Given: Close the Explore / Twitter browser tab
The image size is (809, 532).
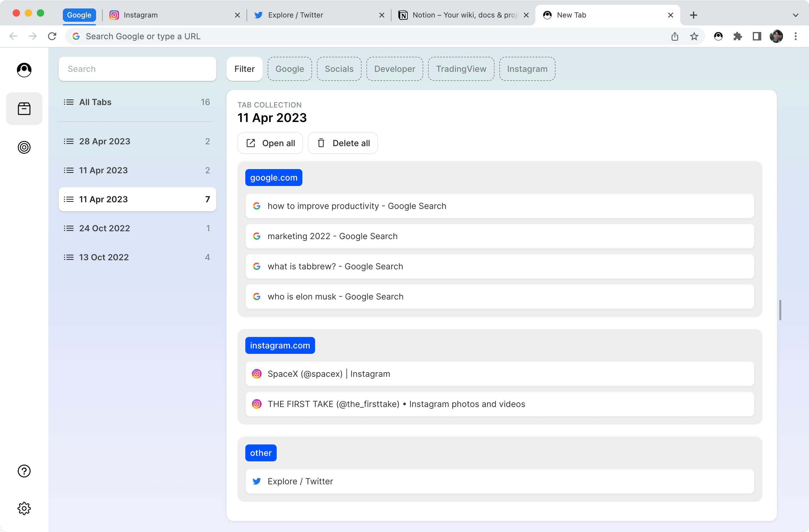Looking at the screenshot, I should 382,15.
